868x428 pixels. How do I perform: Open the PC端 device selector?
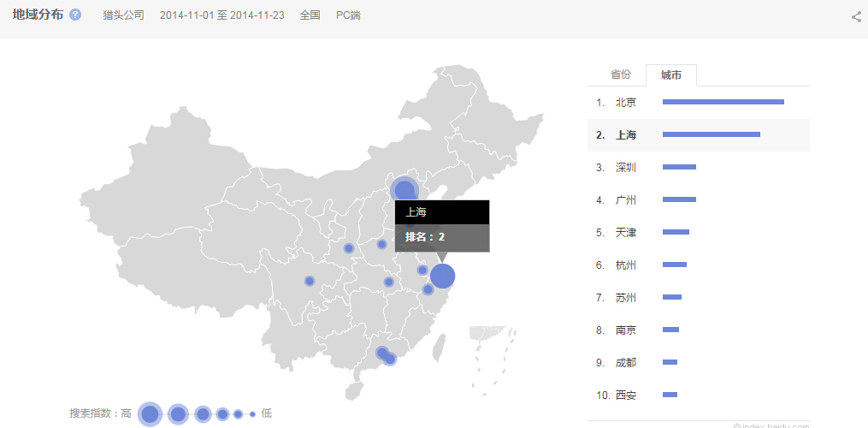(348, 15)
